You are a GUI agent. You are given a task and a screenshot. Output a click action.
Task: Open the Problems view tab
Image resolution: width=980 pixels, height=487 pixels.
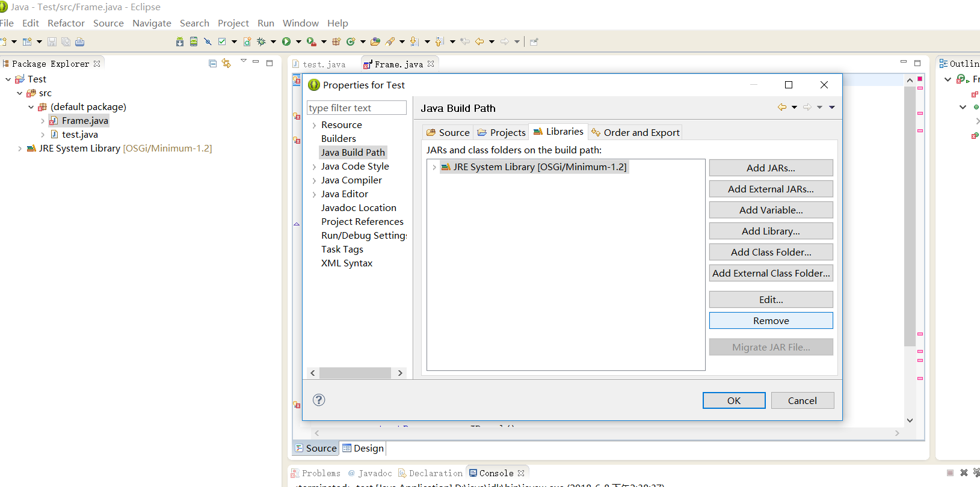point(315,473)
